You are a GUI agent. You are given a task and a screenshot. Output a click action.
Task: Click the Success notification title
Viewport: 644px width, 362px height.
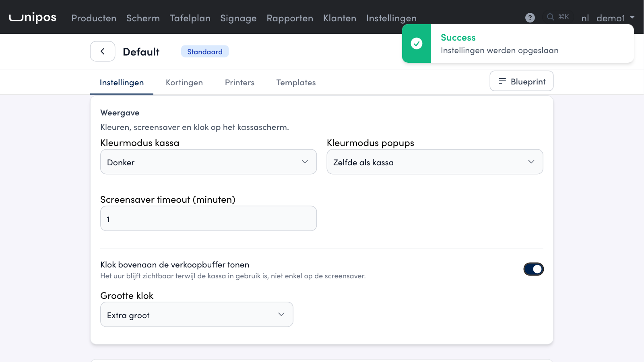pyautogui.click(x=458, y=37)
